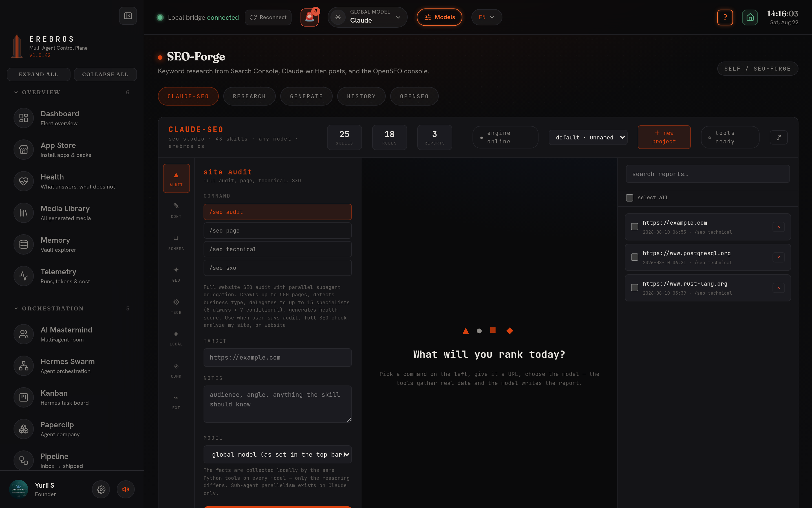Open the App Store sidebar item
Screen dimensions: 812x508
pos(71,150)
